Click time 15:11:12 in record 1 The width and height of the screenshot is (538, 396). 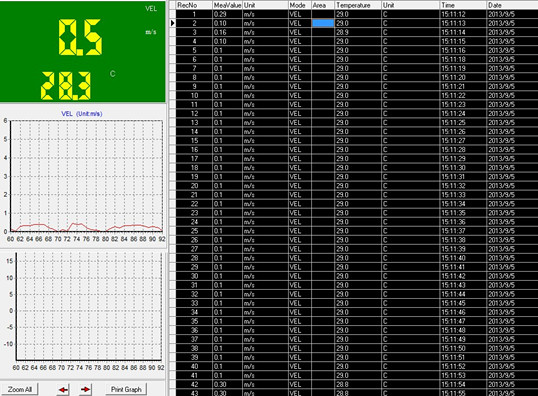coord(463,14)
